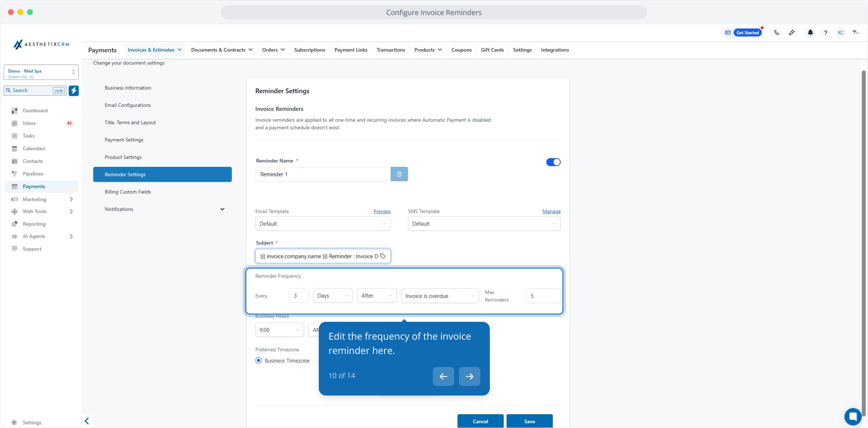Open the Transactions tab

390,50
